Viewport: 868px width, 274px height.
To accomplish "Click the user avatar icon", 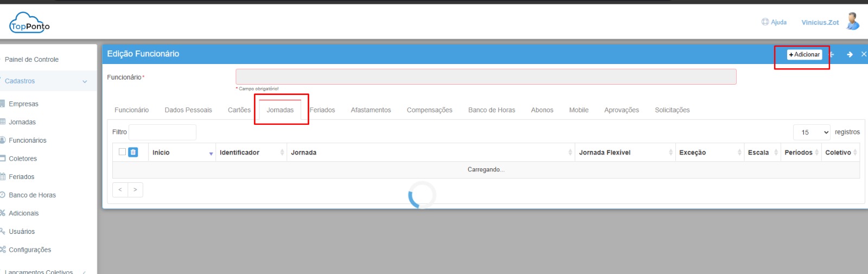I will click(853, 22).
